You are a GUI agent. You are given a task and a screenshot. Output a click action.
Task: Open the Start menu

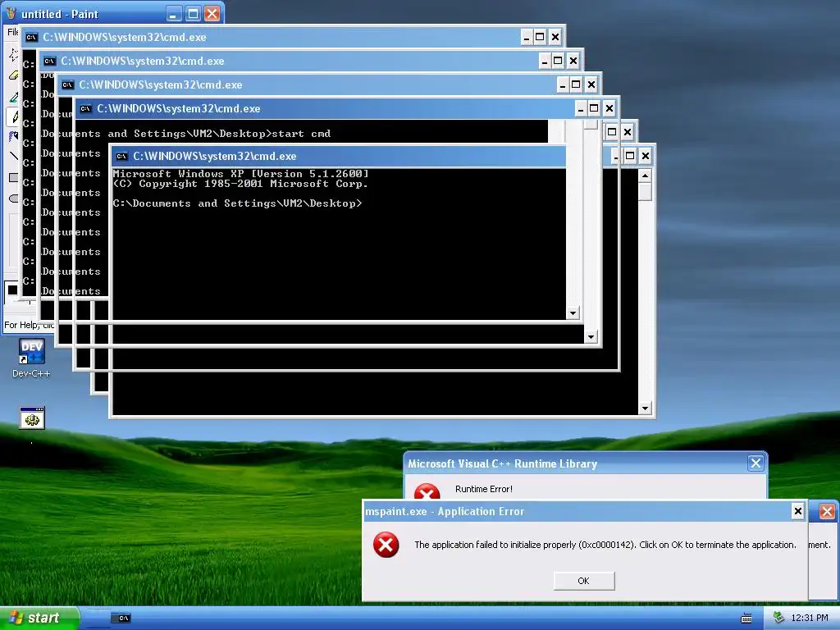pos(39,619)
